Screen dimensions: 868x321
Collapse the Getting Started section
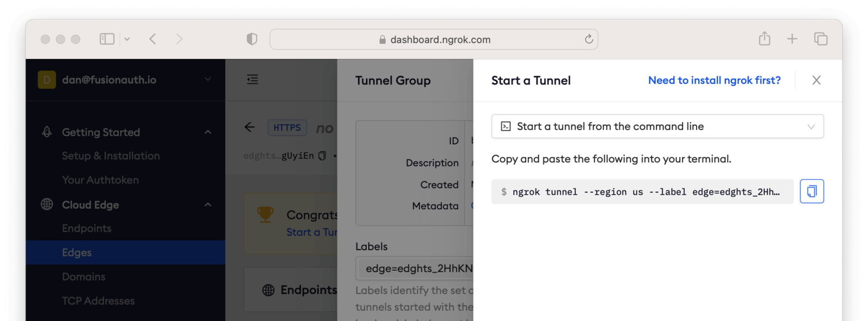208,132
